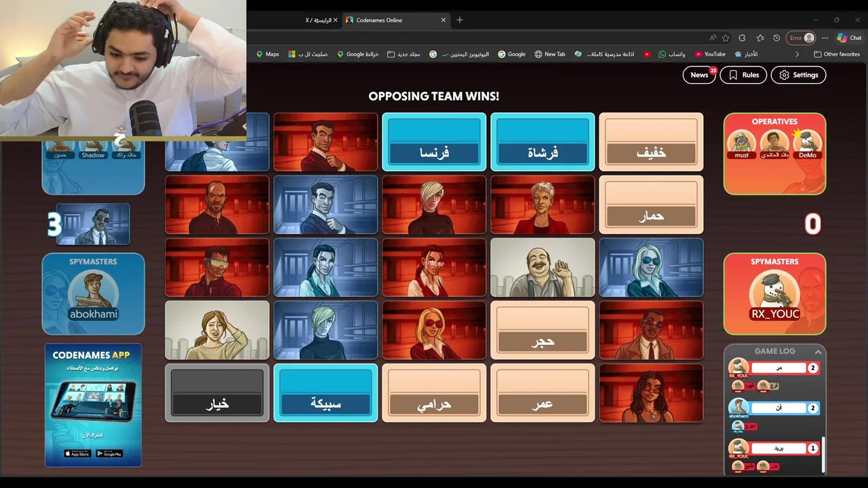Click the فن clue in the game log
The height and width of the screenshot is (488, 868).
[x=779, y=408]
